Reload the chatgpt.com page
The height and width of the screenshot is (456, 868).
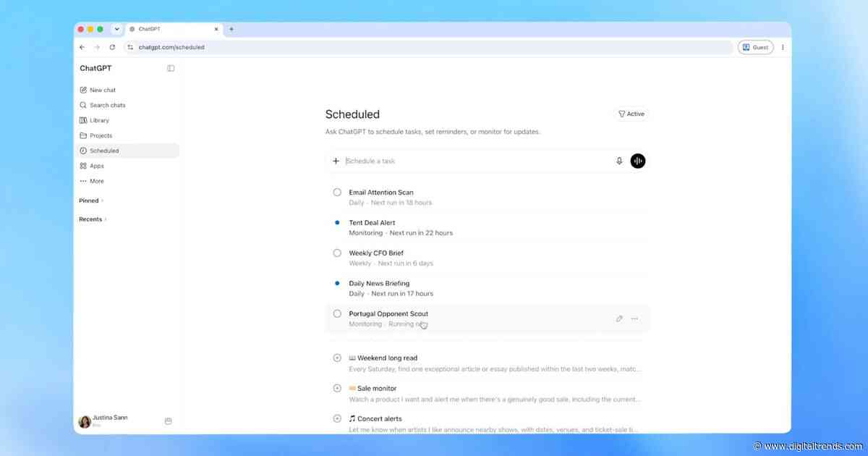112,47
